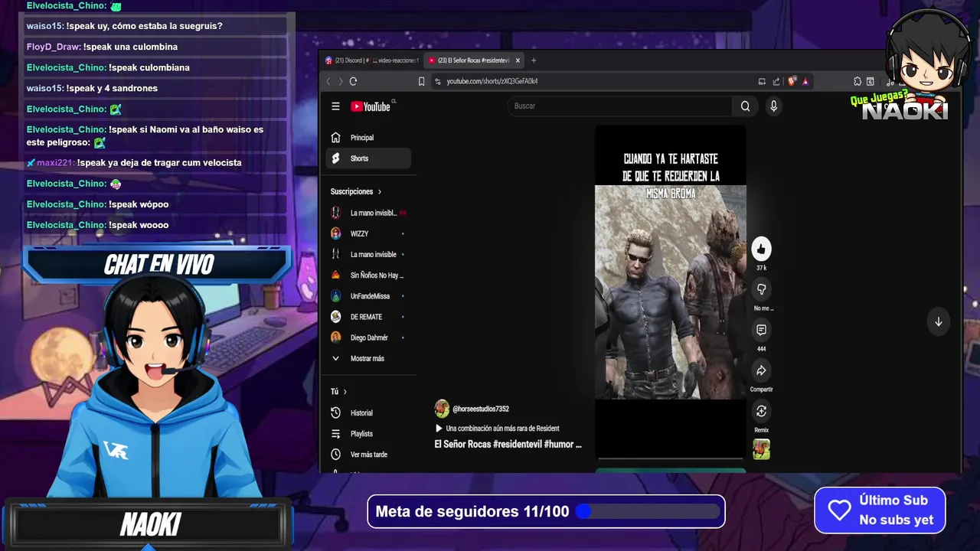Dislike the short via thumbs-down button
The image size is (980, 551).
click(x=761, y=289)
